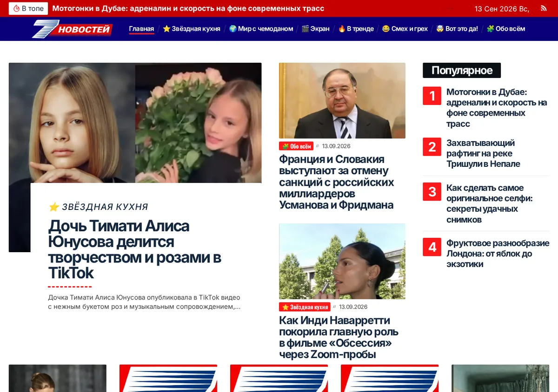The width and height of the screenshot is (558, 392).
Task: Select the number 1 popular rank badge
Action: click(x=432, y=96)
